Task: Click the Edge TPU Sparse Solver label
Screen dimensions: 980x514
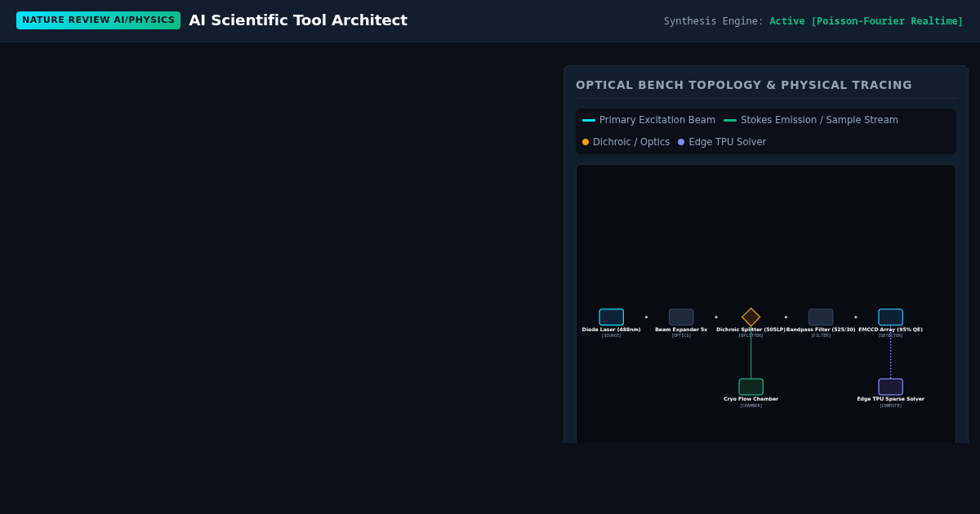Action: (x=891, y=399)
